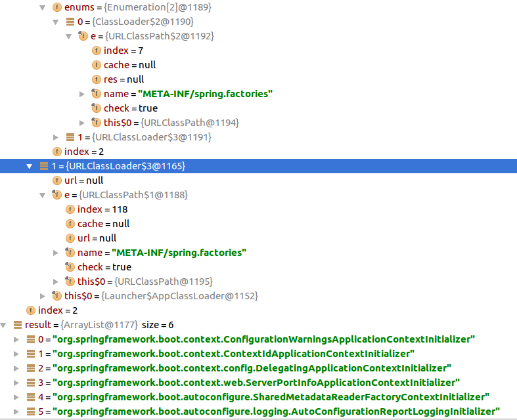Click the element icon of result item 4
The height and width of the screenshot is (420, 517).
click(31, 397)
